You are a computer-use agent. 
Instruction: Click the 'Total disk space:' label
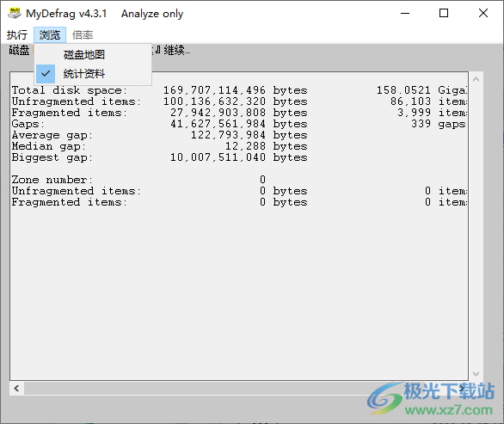70,90
